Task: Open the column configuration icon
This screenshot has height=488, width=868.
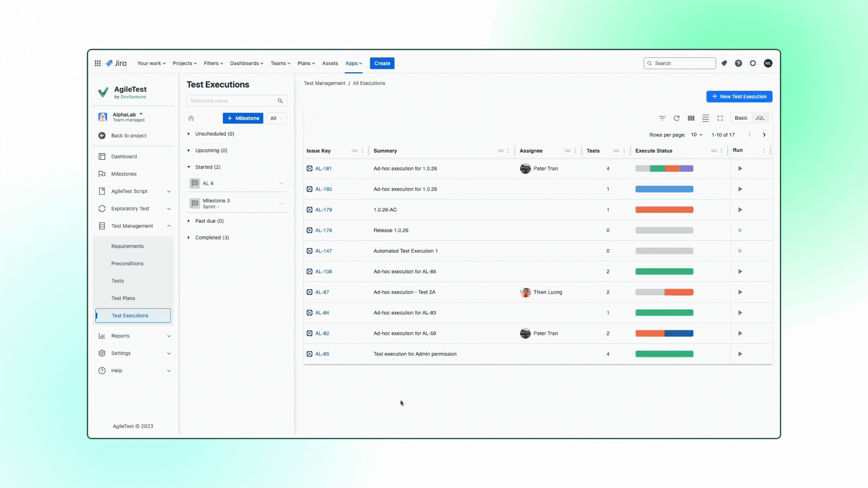Action: click(691, 118)
